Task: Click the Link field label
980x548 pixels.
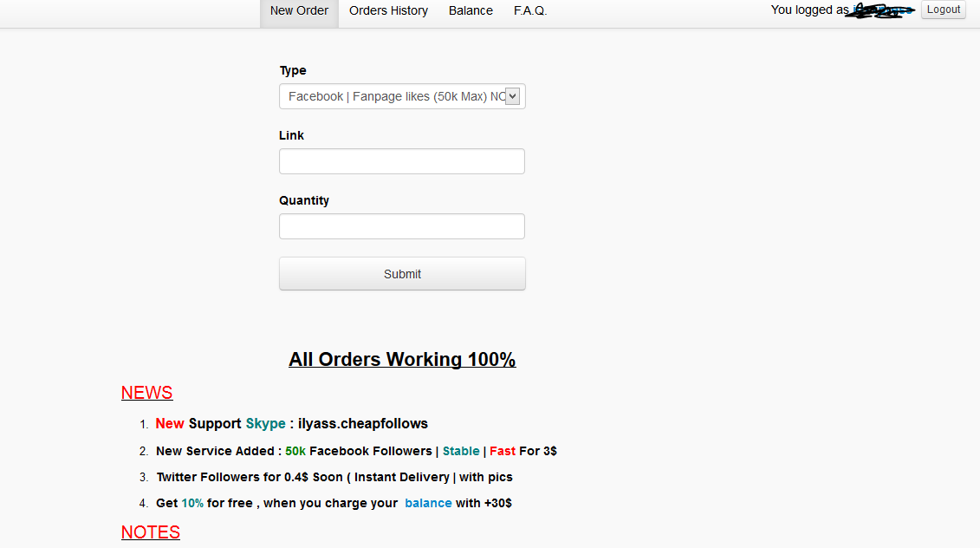Action: (x=291, y=135)
